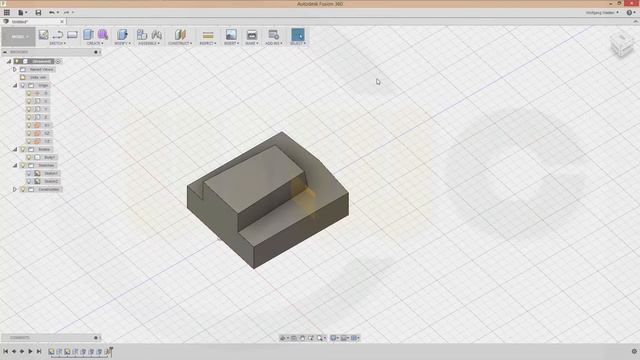This screenshot has height=360, width=640.
Task: Toggle visibility bulb of Sketches folder
Action: 23,165
